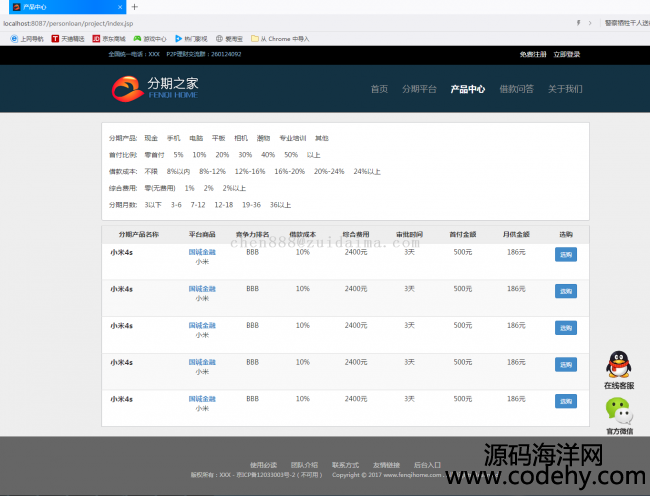
Task: Filter products by 现金
Action: pyautogui.click(x=151, y=138)
